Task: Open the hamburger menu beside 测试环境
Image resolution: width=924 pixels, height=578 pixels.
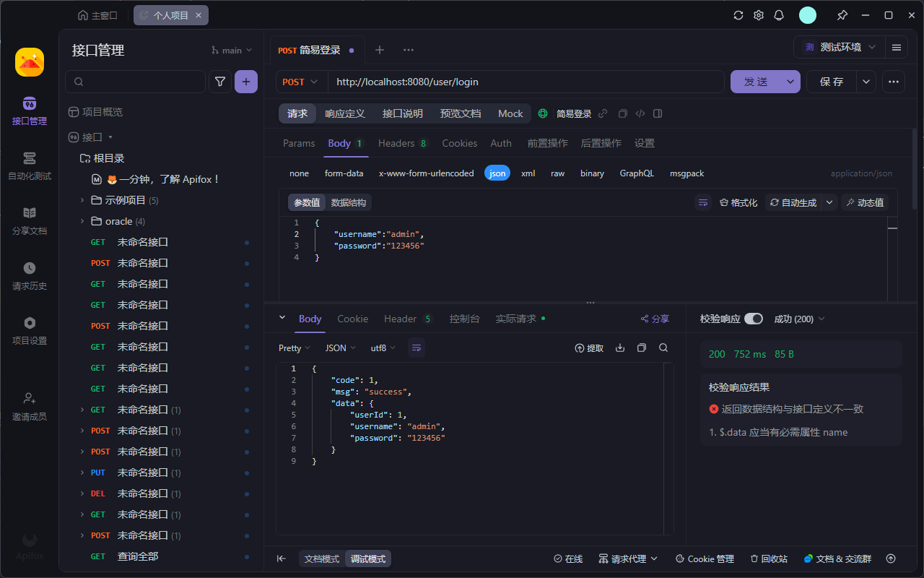Action: [897, 47]
